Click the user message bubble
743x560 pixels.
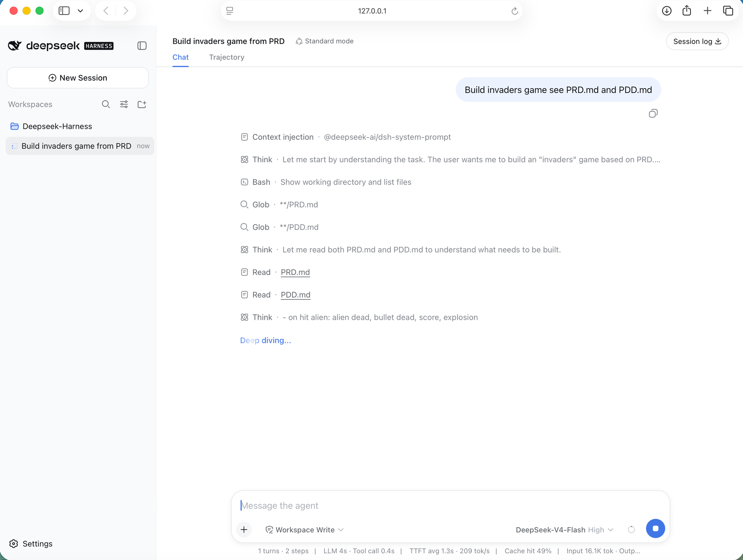[558, 90]
